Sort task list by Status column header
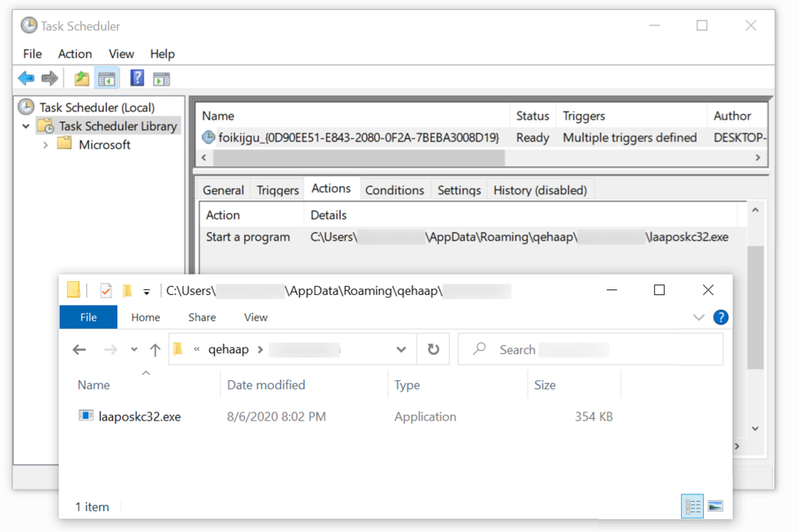The image size is (799, 532). click(x=533, y=116)
